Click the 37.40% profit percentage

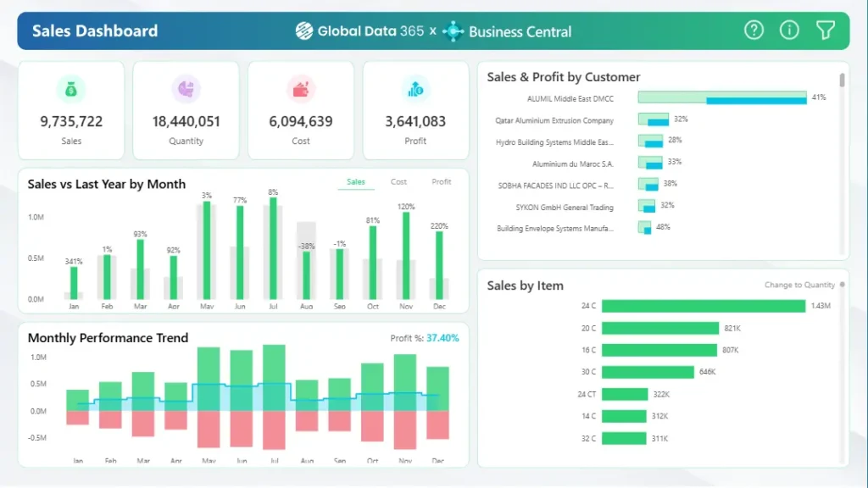pos(442,338)
